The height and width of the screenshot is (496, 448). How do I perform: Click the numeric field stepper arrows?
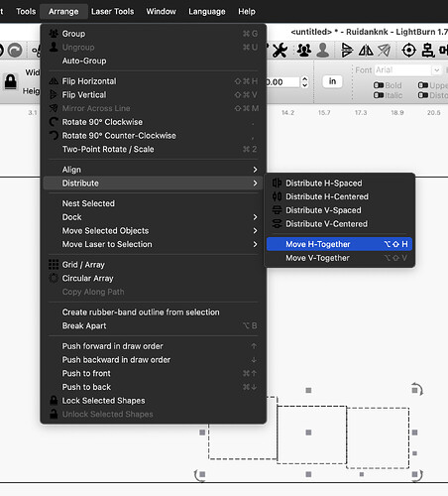pos(305,81)
